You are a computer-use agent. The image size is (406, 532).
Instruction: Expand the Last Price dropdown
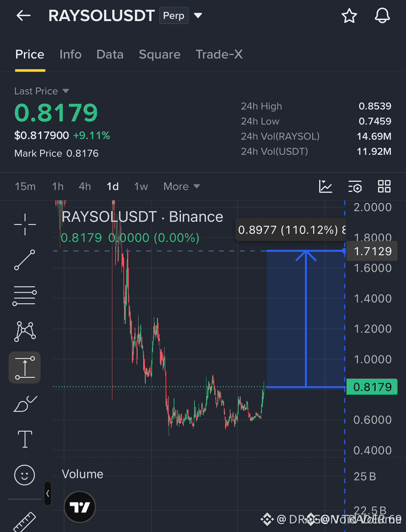(42, 91)
